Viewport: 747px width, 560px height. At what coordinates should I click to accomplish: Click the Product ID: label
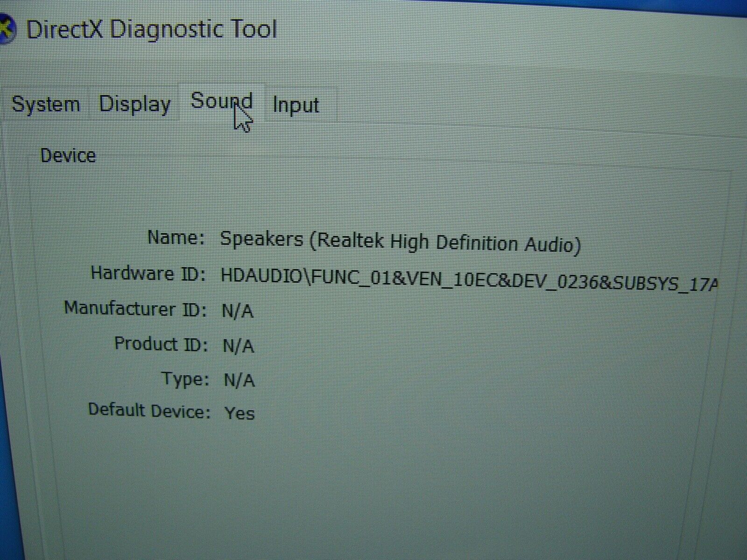click(161, 344)
